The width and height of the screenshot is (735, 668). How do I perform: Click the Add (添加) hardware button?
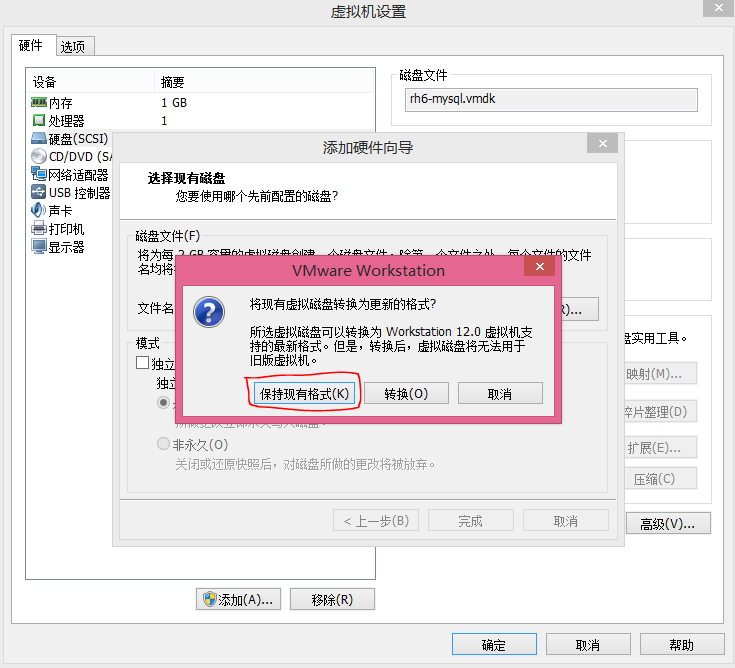(x=239, y=599)
